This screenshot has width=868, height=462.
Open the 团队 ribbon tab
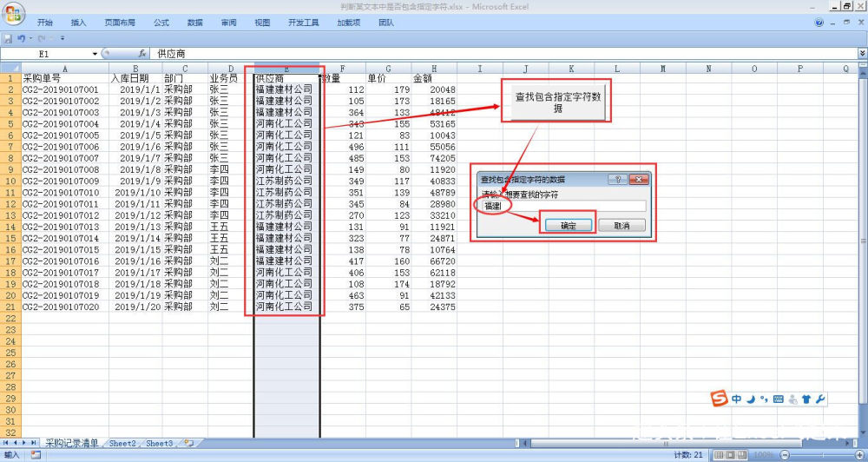[x=386, y=23]
